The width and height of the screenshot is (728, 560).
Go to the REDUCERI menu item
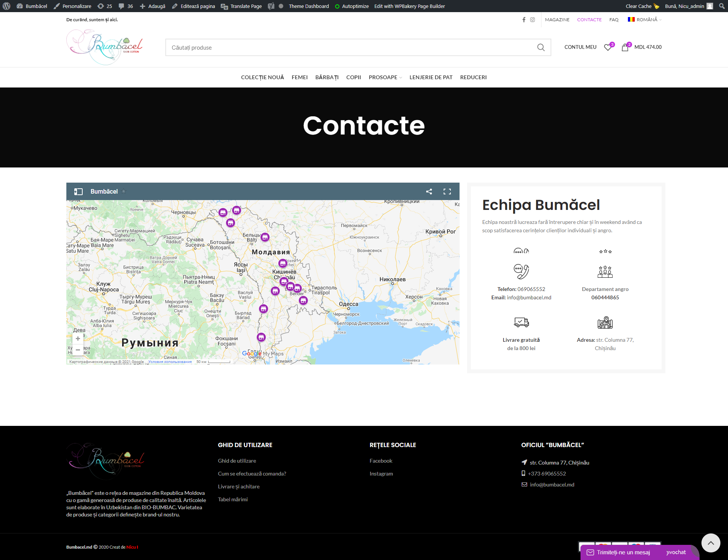click(x=473, y=77)
